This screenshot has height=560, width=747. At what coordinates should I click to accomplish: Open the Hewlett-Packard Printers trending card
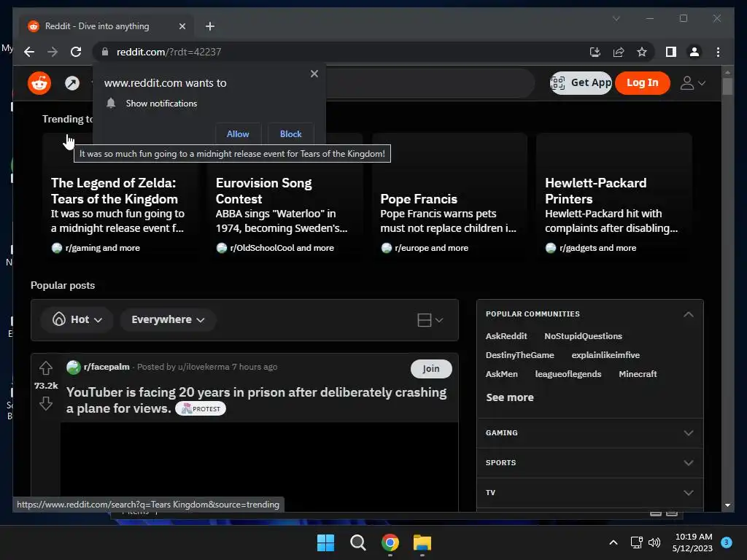click(614, 197)
